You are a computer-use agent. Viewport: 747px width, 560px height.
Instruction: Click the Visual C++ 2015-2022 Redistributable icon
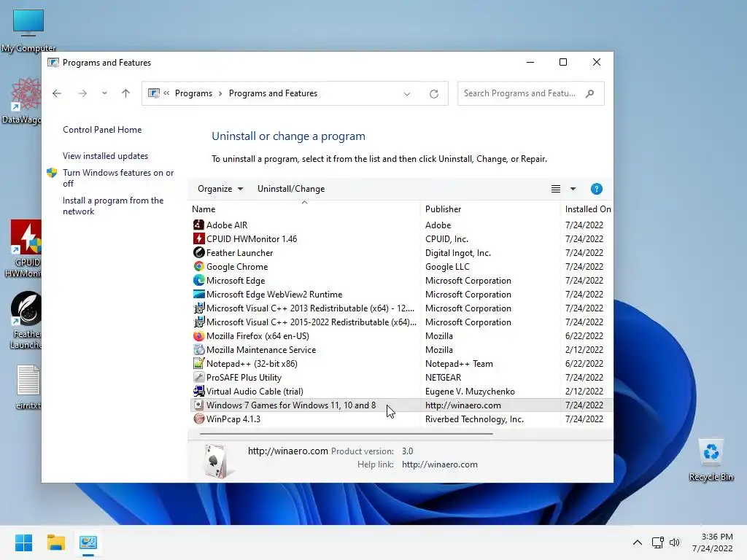[x=198, y=322]
